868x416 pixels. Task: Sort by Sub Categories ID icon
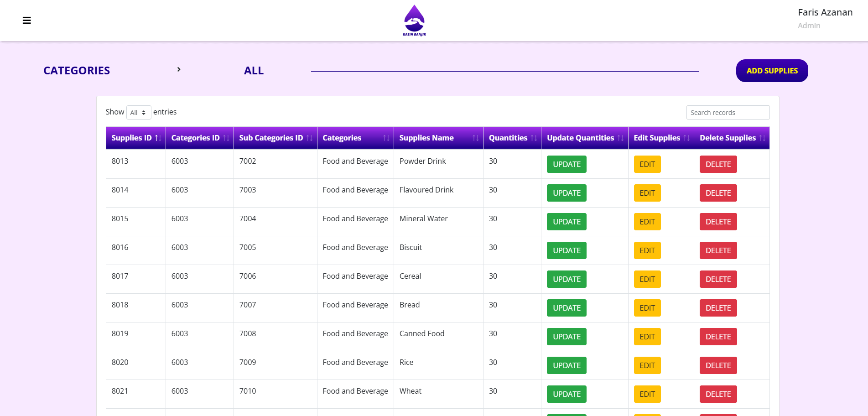[309, 138]
